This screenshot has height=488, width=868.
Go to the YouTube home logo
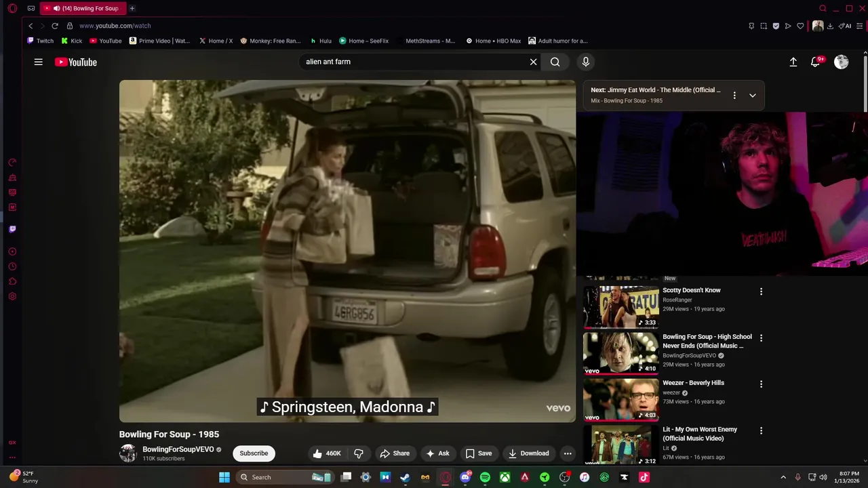point(76,62)
